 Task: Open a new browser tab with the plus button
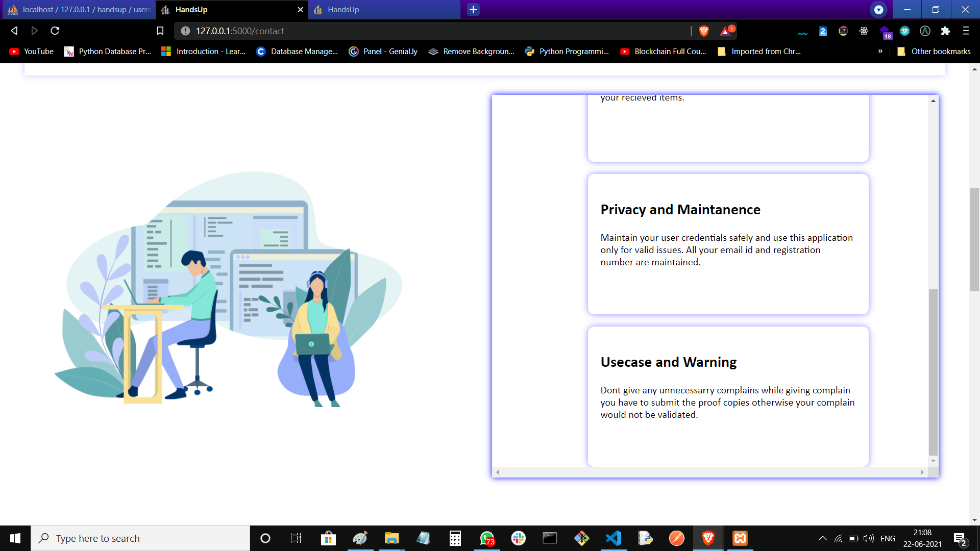coord(473,10)
